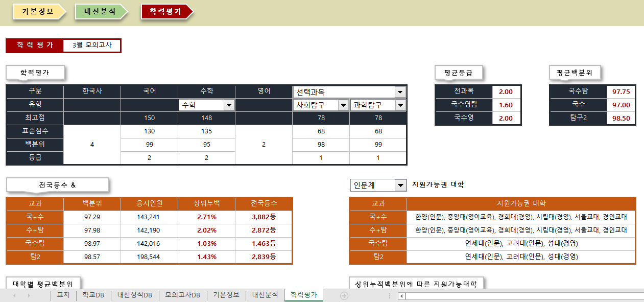Open the 선택과목 dropdown
This screenshot has width=644, height=302.
point(401,92)
